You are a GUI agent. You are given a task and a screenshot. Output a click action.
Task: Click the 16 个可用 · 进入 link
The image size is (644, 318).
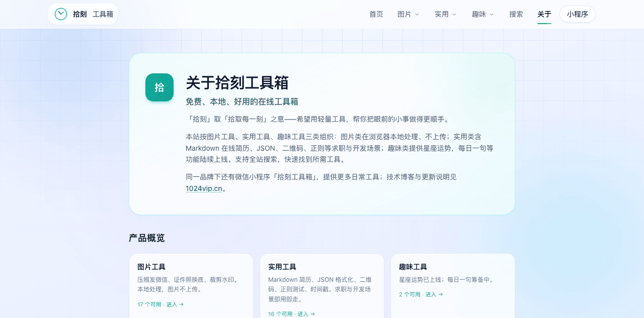tap(291, 314)
